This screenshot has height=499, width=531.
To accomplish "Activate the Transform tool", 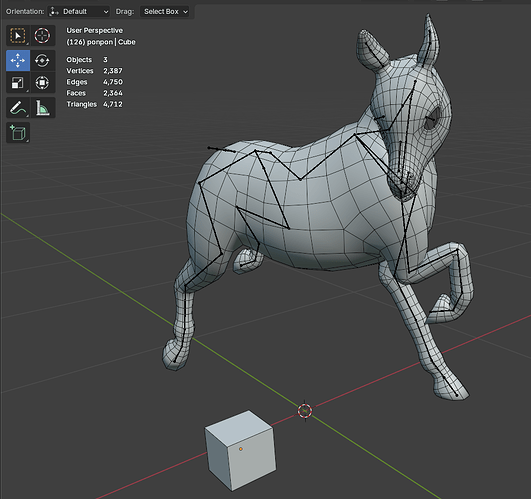I will [x=42, y=82].
